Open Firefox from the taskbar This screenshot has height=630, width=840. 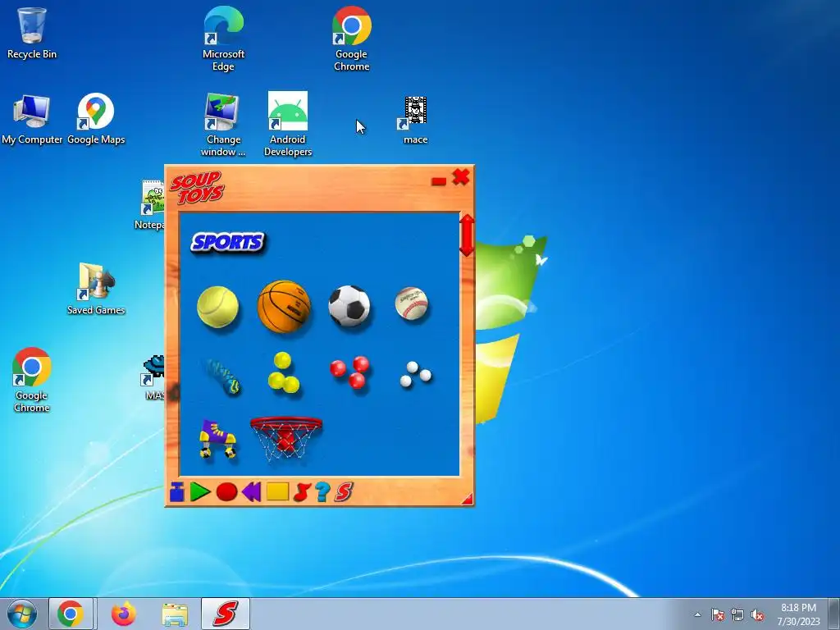123,614
